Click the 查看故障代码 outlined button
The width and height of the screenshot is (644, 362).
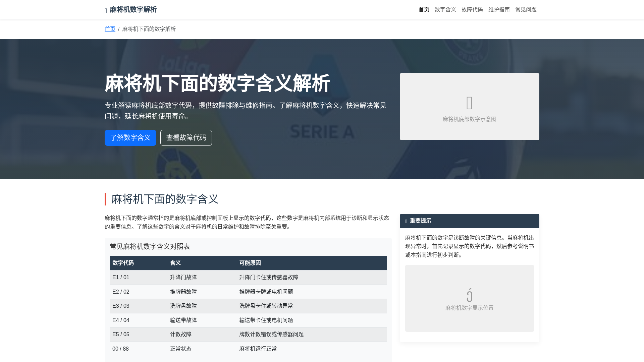(x=186, y=138)
